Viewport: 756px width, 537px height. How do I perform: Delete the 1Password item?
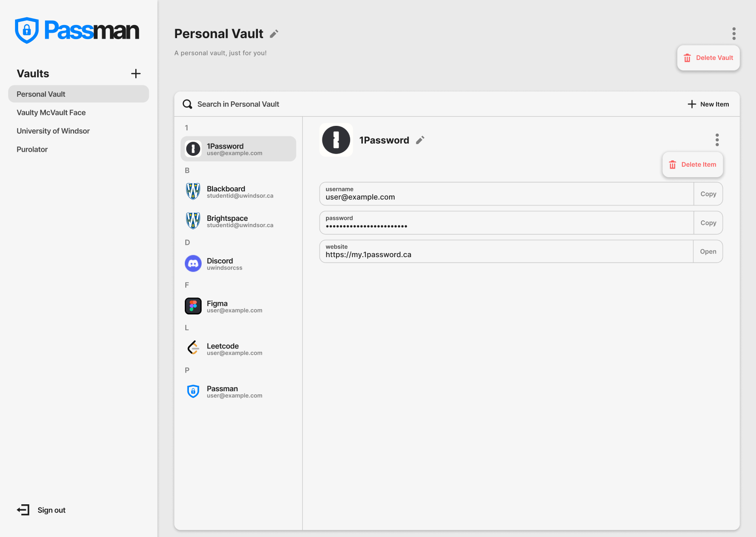click(692, 164)
